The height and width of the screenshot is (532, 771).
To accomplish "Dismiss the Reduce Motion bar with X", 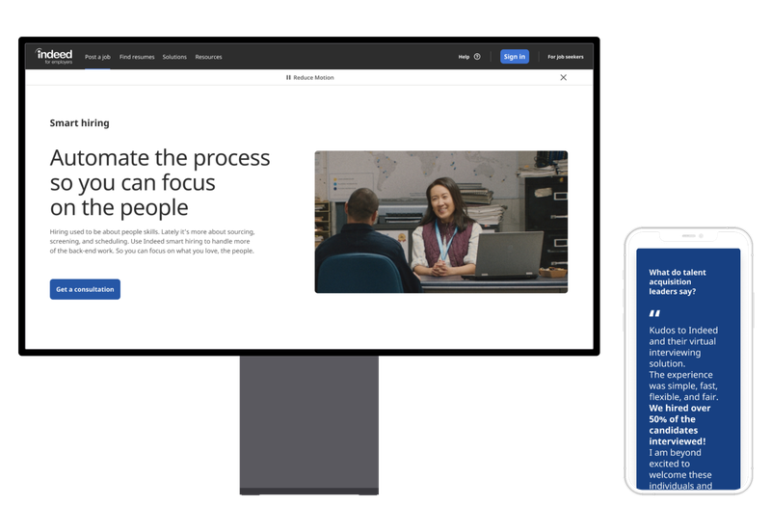I will click(x=564, y=78).
